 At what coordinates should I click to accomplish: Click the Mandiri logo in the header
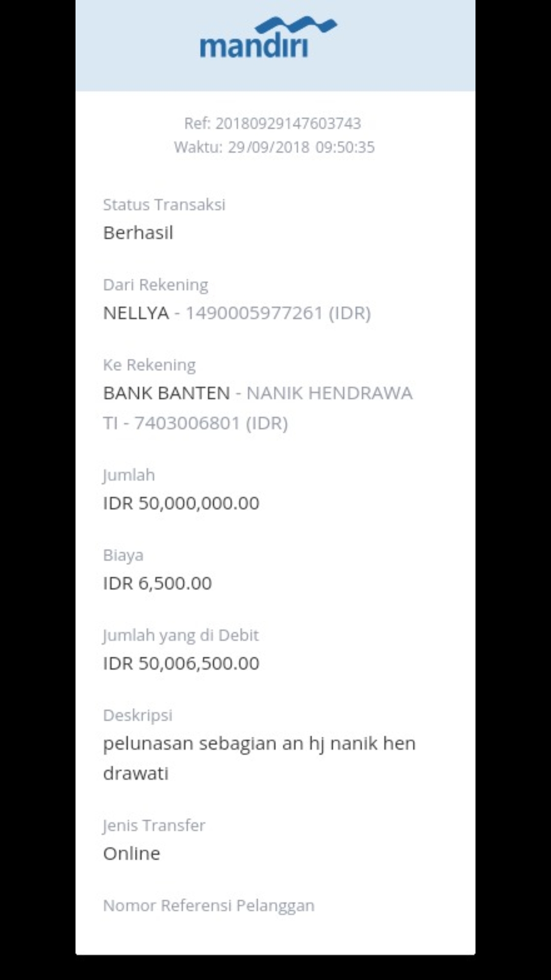(254, 45)
